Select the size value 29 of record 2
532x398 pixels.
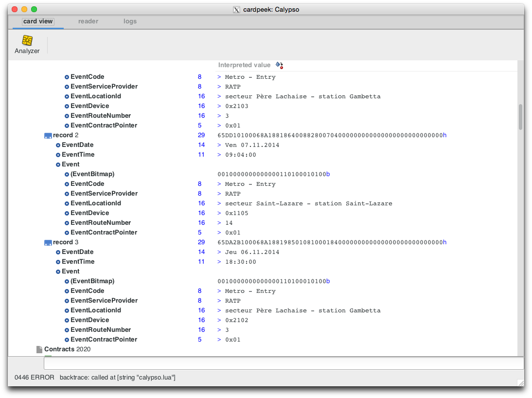pos(201,135)
